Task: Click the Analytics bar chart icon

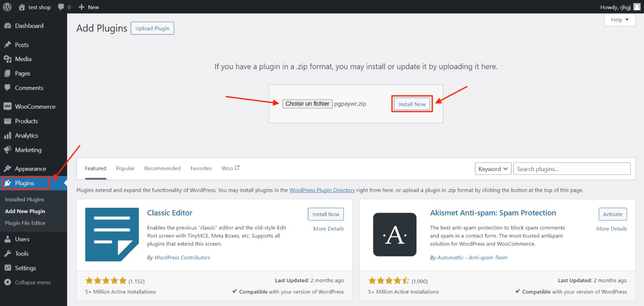Action: (7, 136)
